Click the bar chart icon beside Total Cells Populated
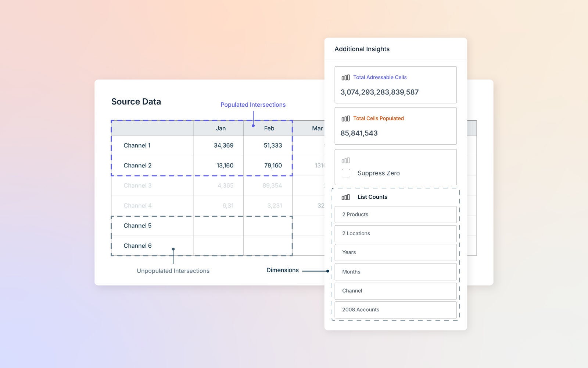The width and height of the screenshot is (588, 368). [x=346, y=118]
